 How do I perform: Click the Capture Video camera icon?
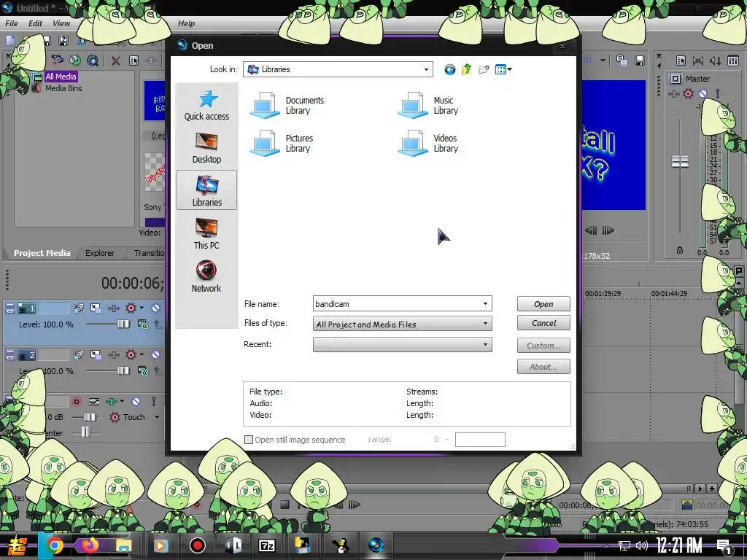pos(58,61)
